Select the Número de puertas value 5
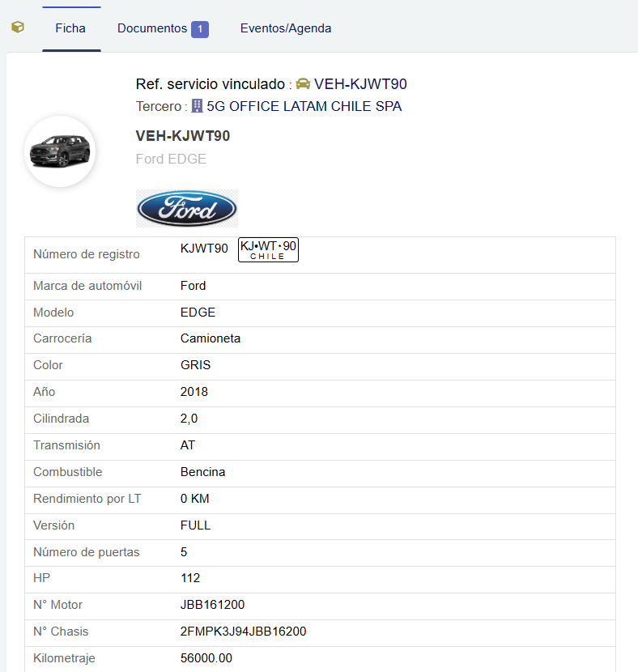Screen dimensions: 638x672 pyautogui.click(x=184, y=552)
